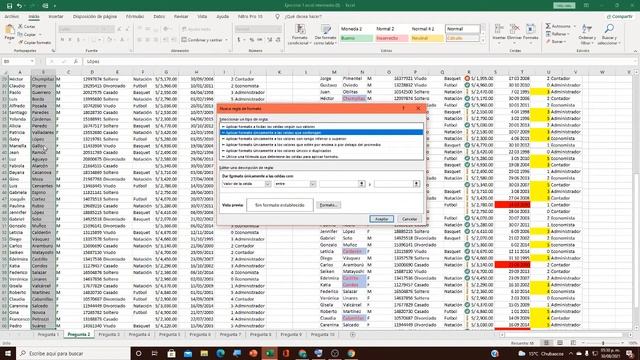The width and height of the screenshot is (640, 360).
Task: Open the Mail app on the taskbar
Action: pos(188,353)
